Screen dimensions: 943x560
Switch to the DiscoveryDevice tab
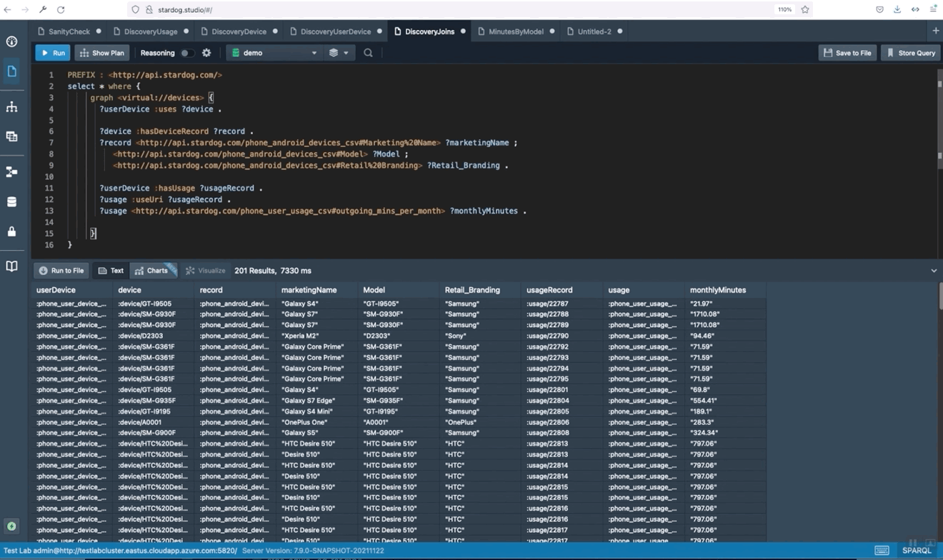239,31
